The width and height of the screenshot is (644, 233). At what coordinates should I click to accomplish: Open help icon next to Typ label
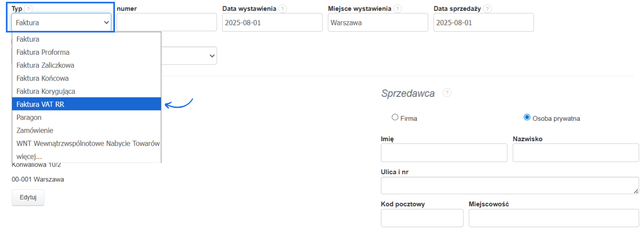[x=28, y=9]
